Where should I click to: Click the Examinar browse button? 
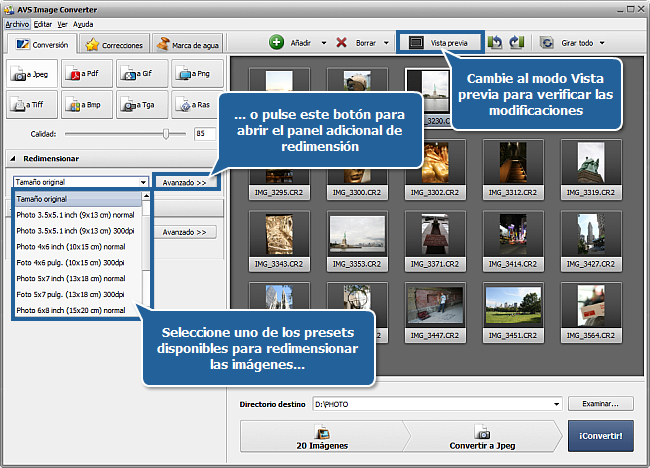600,404
